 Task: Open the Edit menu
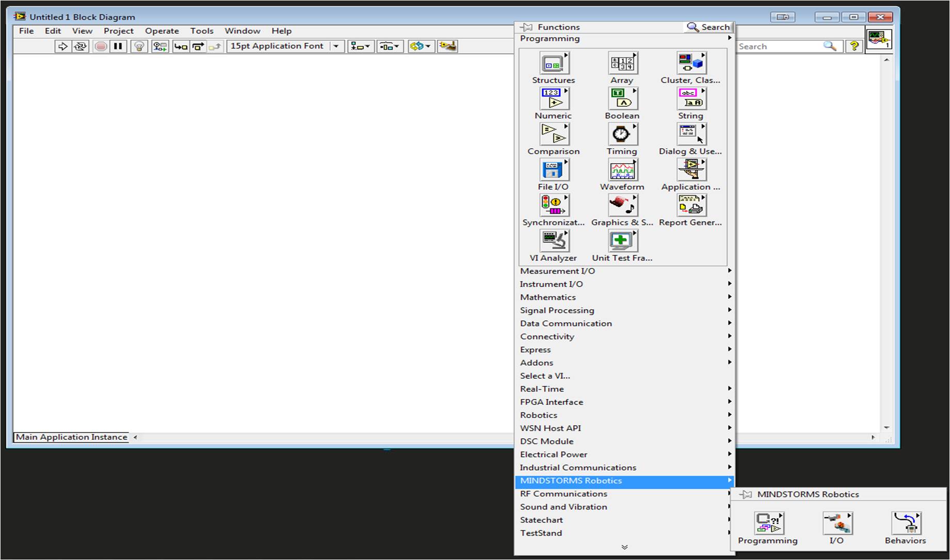coord(53,31)
